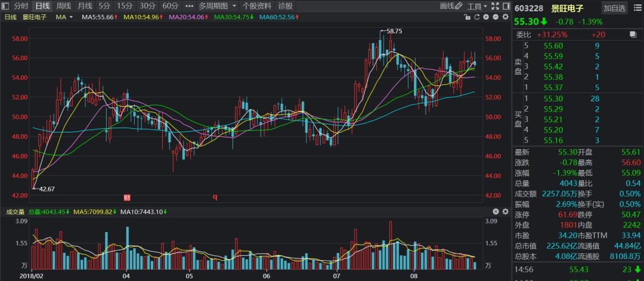Click the 加自选 button
Screen dimensions: 644x281
click(x=614, y=8)
